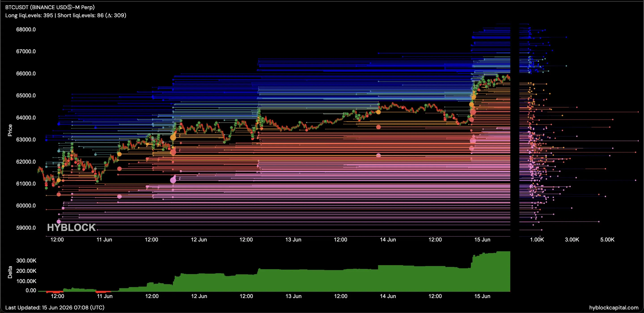Click the 67000.0 price axis label
This screenshot has height=313, width=644.
26,51
